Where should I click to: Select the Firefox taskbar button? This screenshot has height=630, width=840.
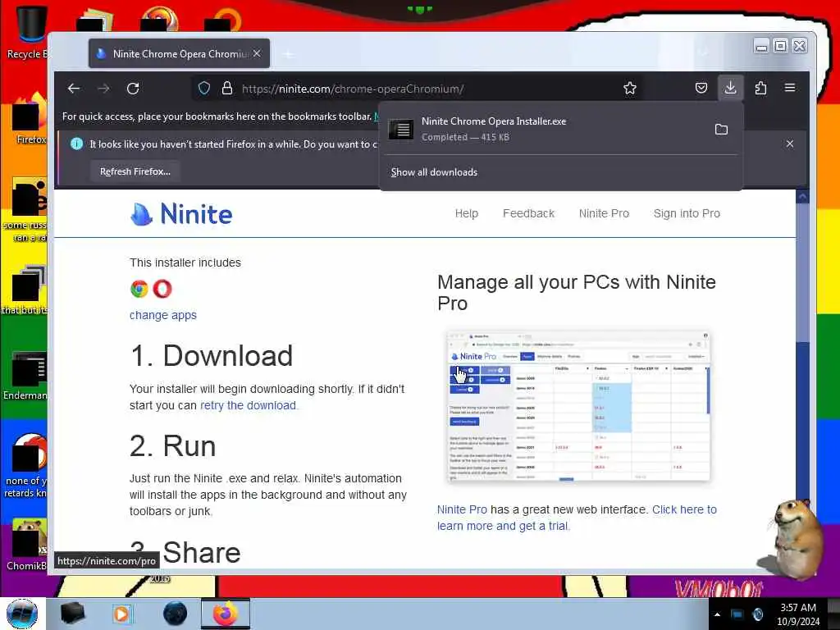click(226, 614)
